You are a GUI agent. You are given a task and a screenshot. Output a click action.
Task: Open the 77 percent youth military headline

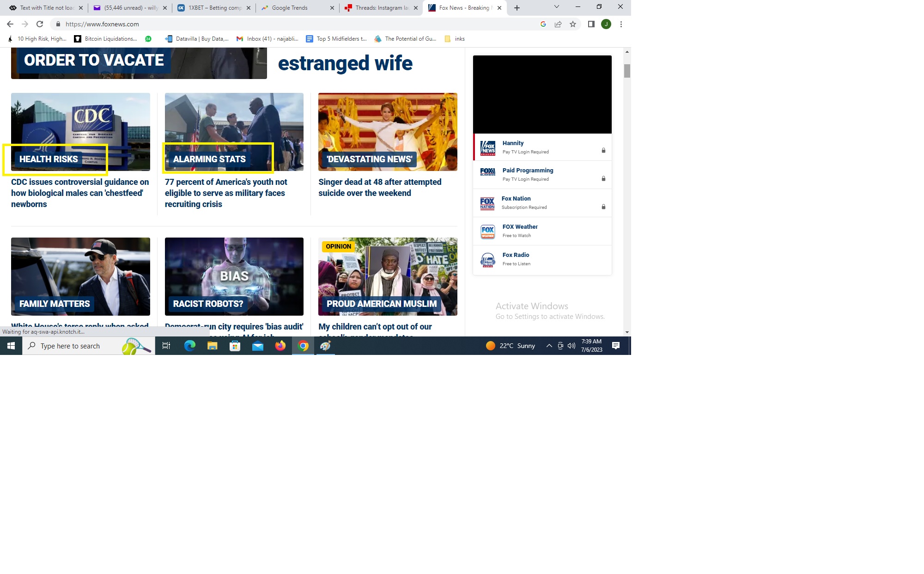coord(226,193)
